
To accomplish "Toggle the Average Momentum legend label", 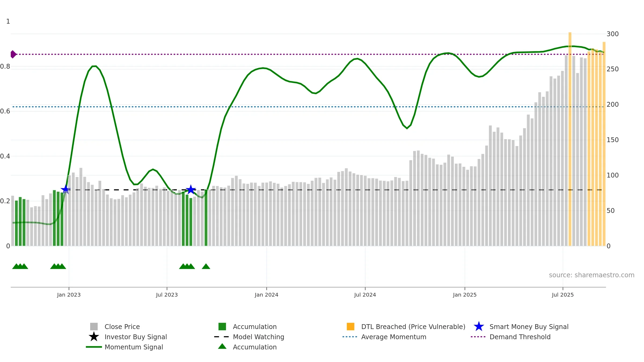I will [x=394, y=337].
